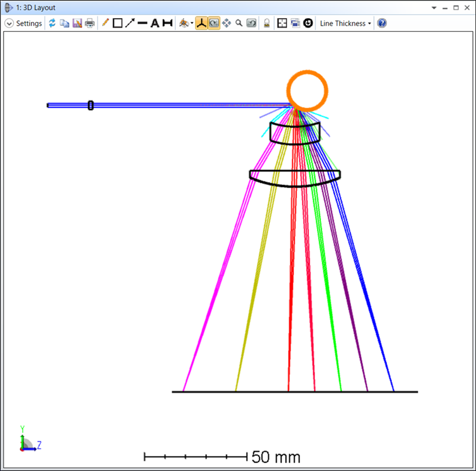Click the black circular arrow icon
The height and width of the screenshot is (471, 476).
pyautogui.click(x=308, y=23)
